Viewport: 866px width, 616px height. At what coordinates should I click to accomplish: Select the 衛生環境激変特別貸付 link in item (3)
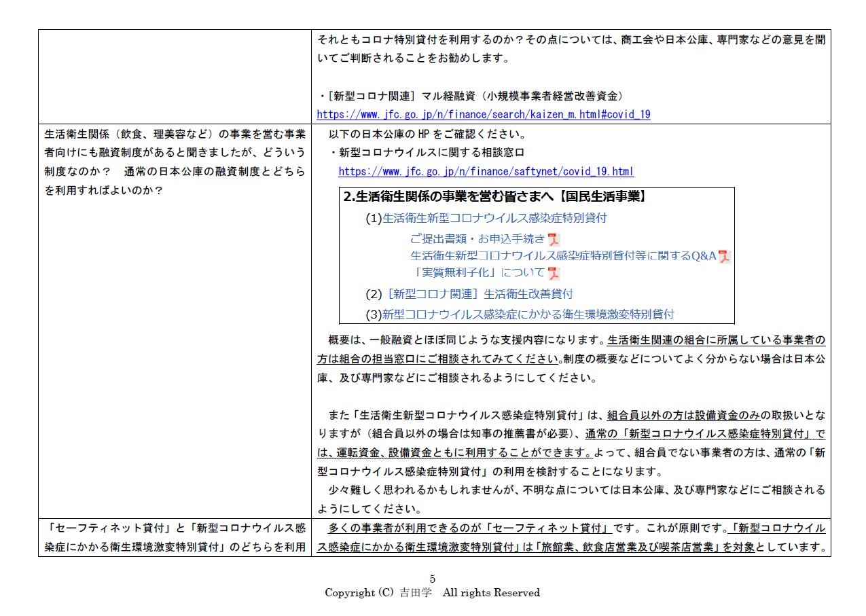click(x=528, y=314)
